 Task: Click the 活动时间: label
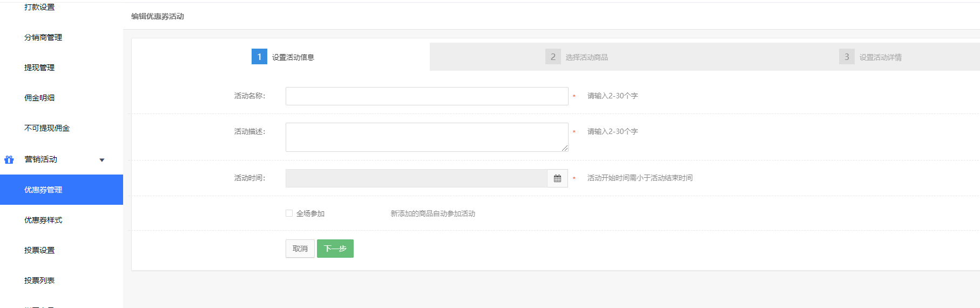coord(249,178)
